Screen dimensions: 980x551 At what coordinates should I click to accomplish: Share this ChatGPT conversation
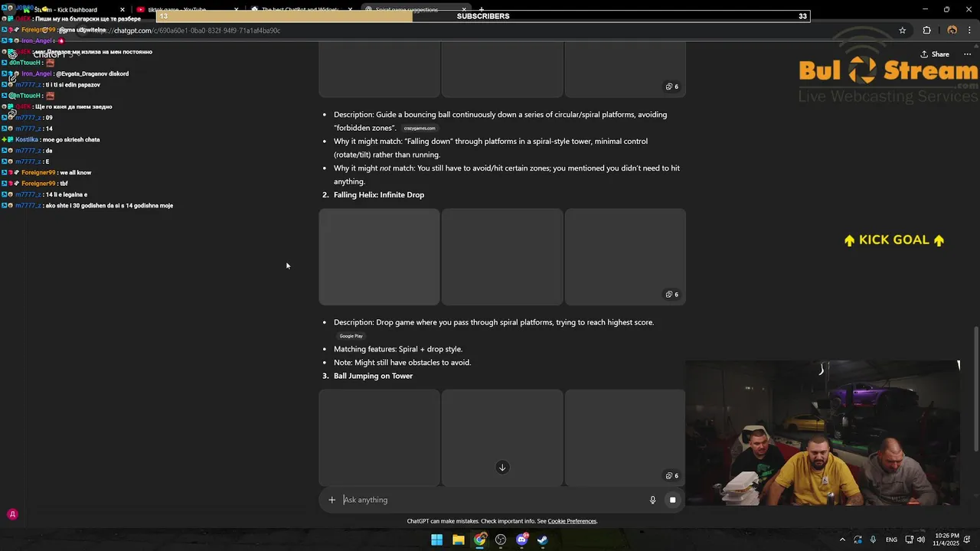(x=935, y=54)
